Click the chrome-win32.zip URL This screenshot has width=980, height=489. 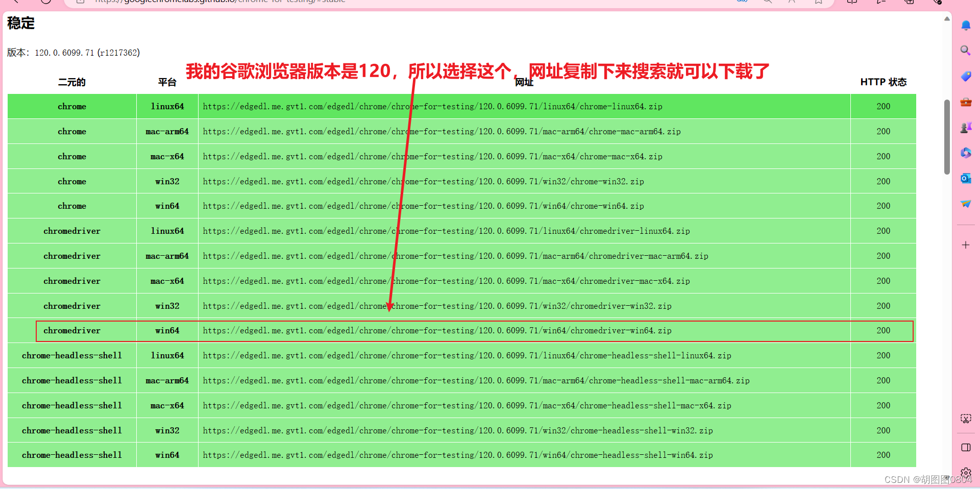(x=423, y=182)
